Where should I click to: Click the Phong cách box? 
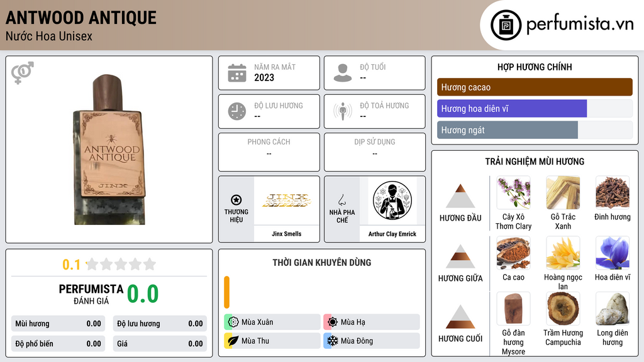coord(269,152)
